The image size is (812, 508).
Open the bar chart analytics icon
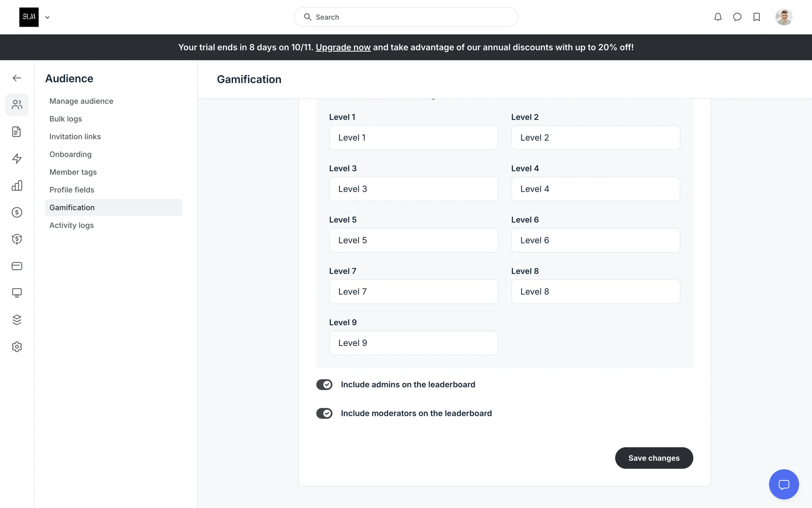[17, 185]
